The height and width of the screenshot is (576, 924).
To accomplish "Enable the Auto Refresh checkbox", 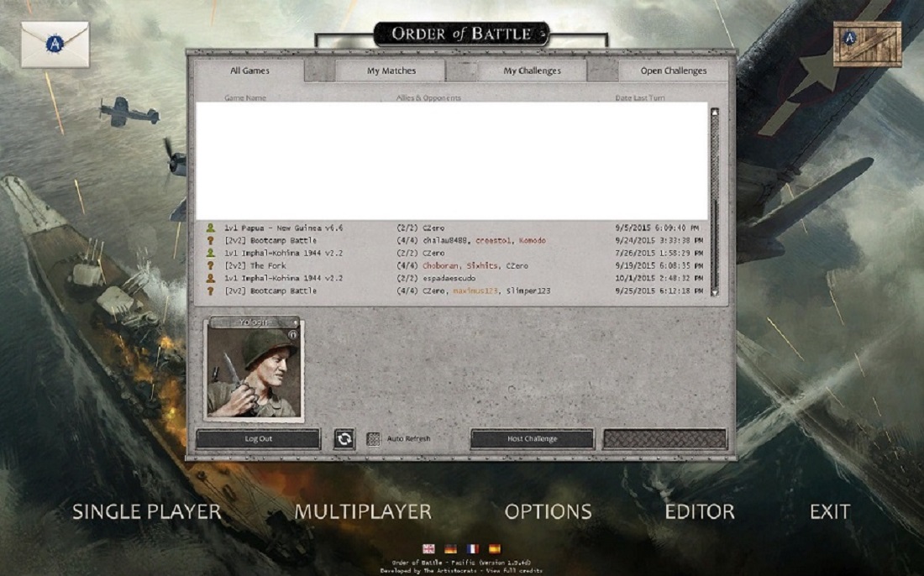I will [x=373, y=438].
